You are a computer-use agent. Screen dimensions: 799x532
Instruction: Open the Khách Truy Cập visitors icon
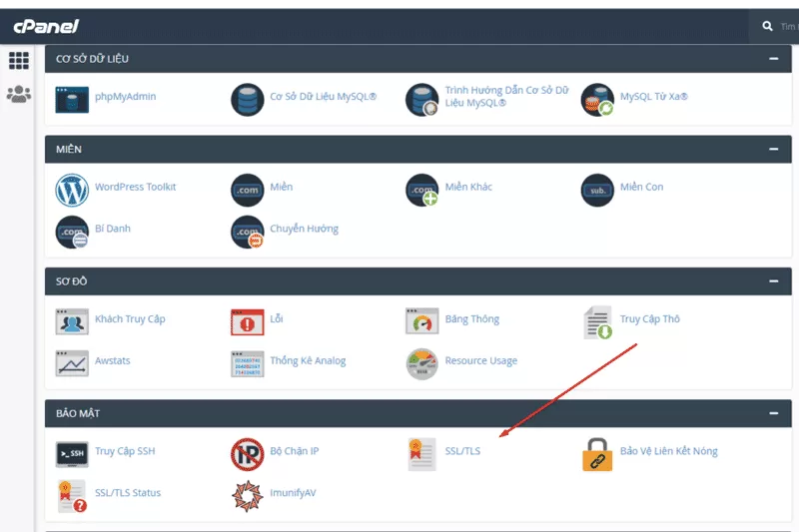[72, 321]
